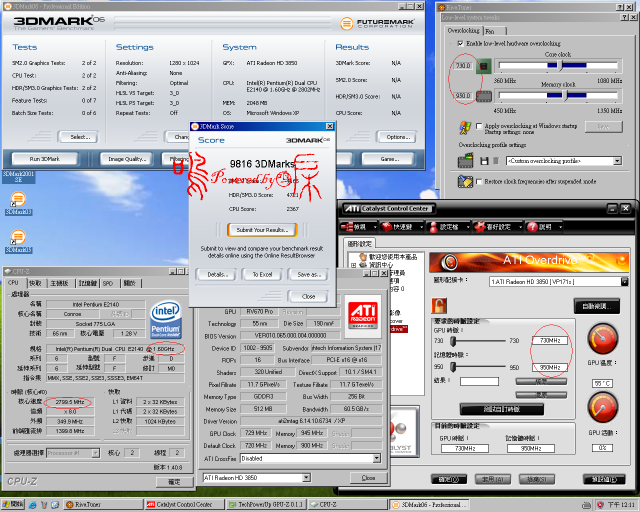This screenshot has width=640, height=512.
Task: Open the ATI CrossFire Disabled dropdown in GPU-Z
Action: (376, 459)
